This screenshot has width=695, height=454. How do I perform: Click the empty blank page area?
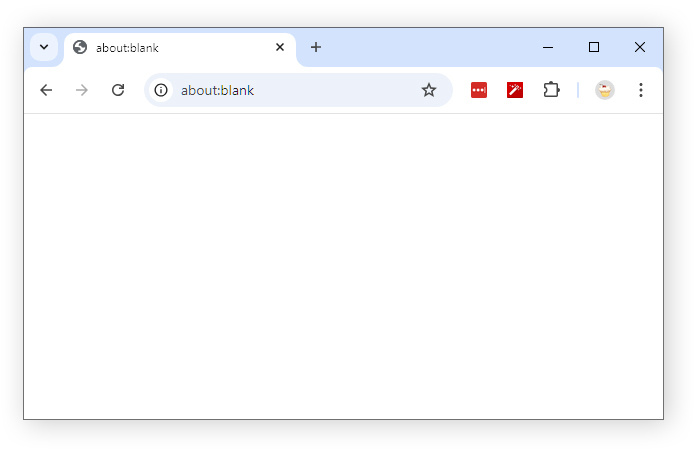click(343, 266)
